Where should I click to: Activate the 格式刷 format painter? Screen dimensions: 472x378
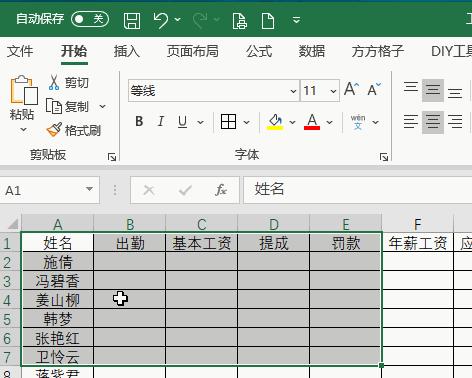[x=74, y=130]
